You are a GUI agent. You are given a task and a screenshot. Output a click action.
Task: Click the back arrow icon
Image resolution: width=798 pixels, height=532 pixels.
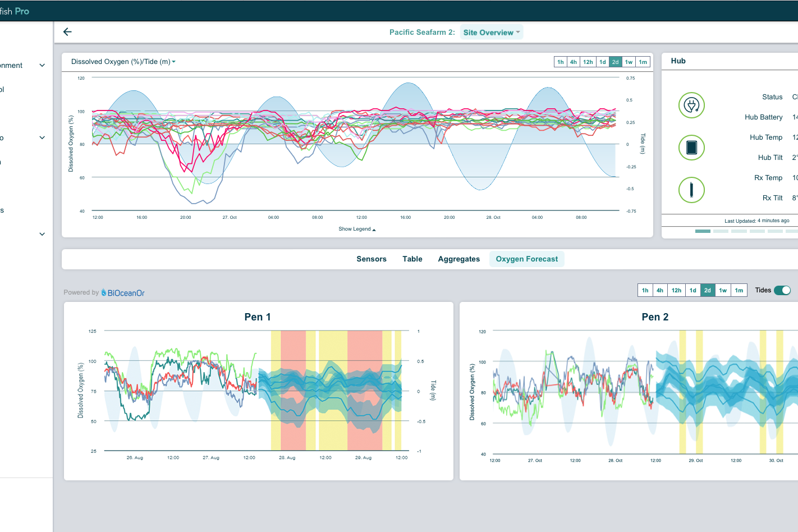[67, 32]
